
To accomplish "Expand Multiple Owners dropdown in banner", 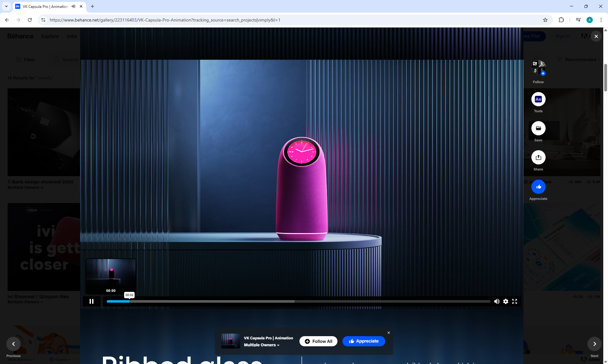I will pyautogui.click(x=262, y=345).
